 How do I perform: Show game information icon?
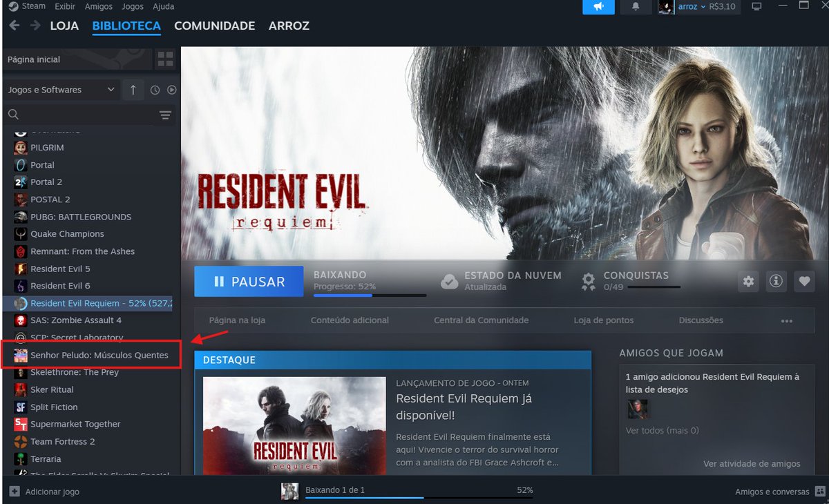click(776, 281)
